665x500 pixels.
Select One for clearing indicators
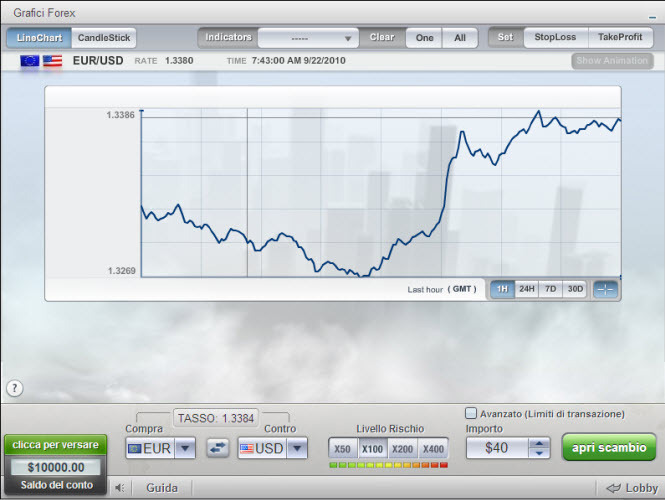click(424, 38)
